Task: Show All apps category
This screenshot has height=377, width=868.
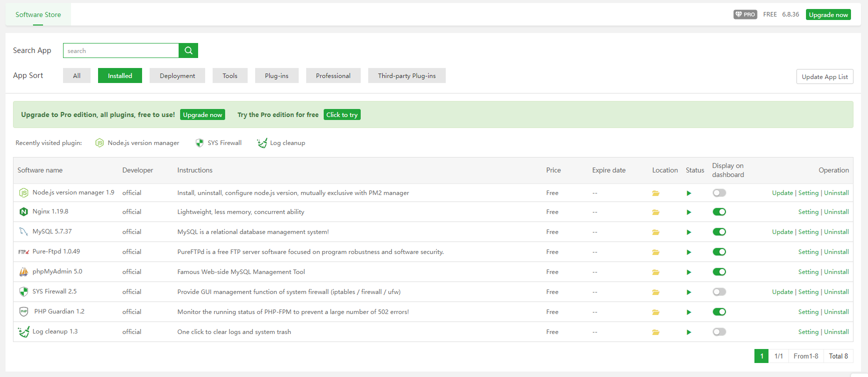Action: coord(77,76)
